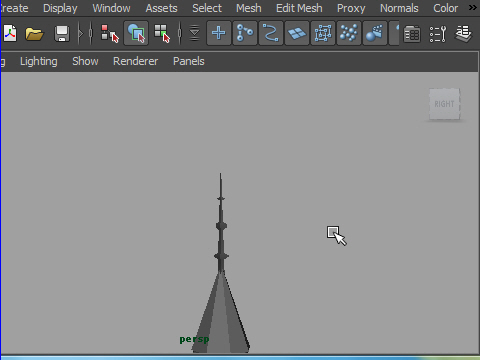Collapse the selection mode toolbar handle
Viewport: 480px width, 360px height.
point(90,33)
